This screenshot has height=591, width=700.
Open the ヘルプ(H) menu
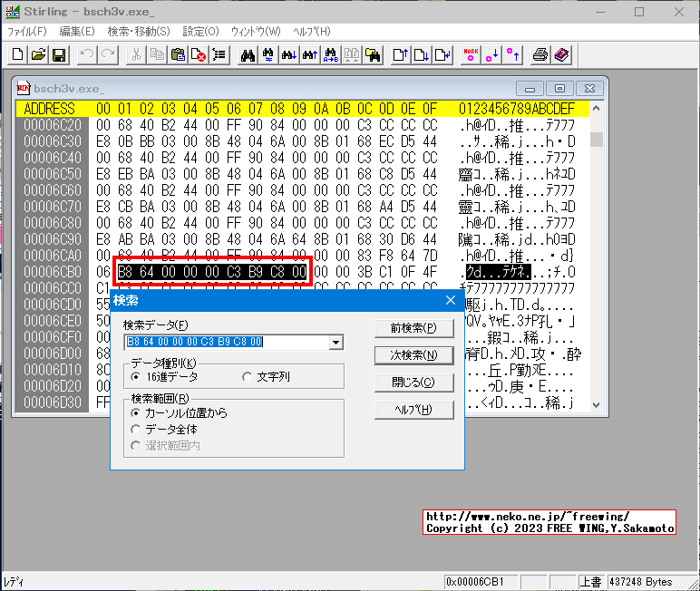[312, 32]
